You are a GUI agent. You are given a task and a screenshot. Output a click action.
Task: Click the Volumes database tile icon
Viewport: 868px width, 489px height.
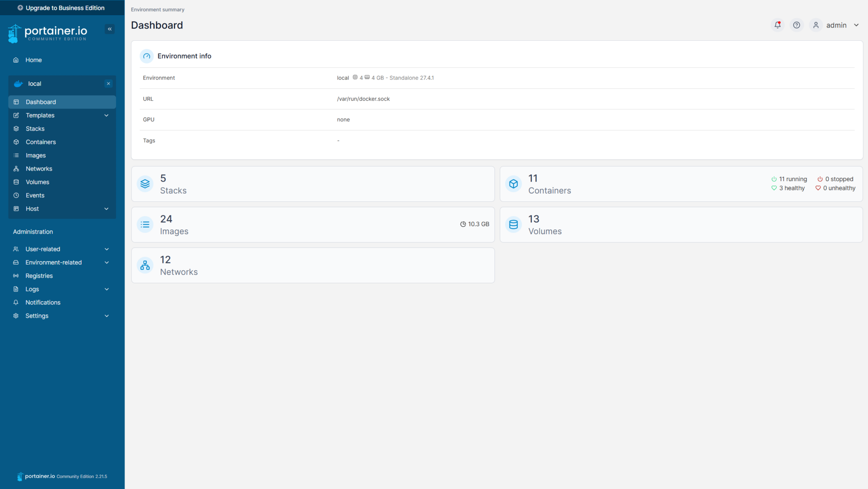click(x=513, y=225)
